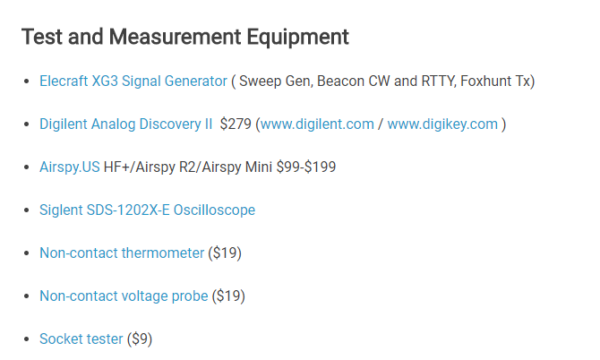Click the $99-$199 price range text
This screenshot has width=600, height=360.
pyautogui.click(x=306, y=167)
